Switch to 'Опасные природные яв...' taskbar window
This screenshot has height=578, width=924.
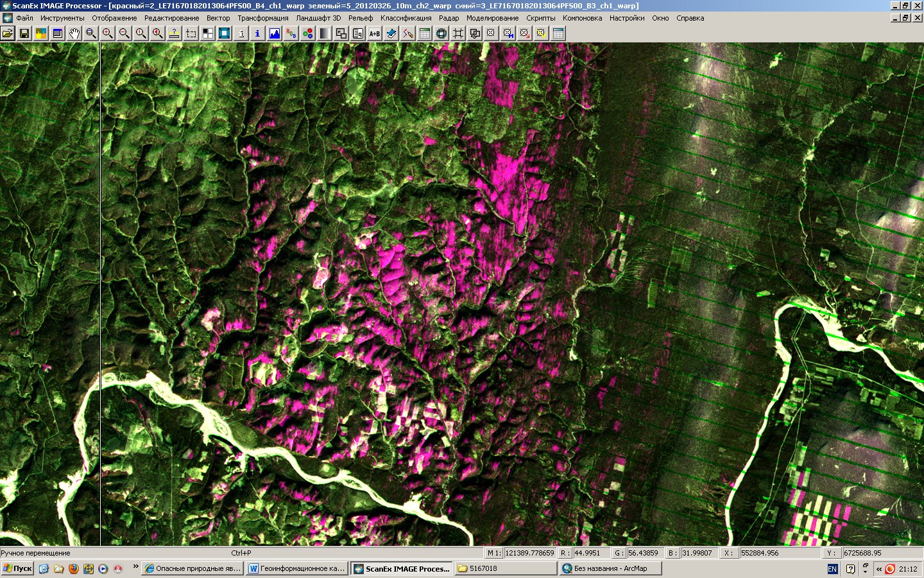(193, 568)
